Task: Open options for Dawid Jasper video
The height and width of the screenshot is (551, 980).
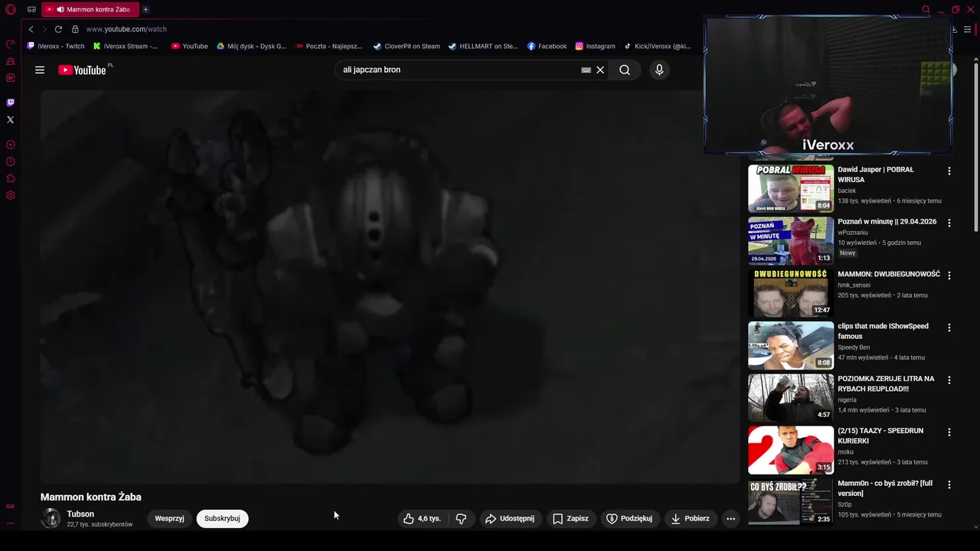Action: tap(949, 171)
